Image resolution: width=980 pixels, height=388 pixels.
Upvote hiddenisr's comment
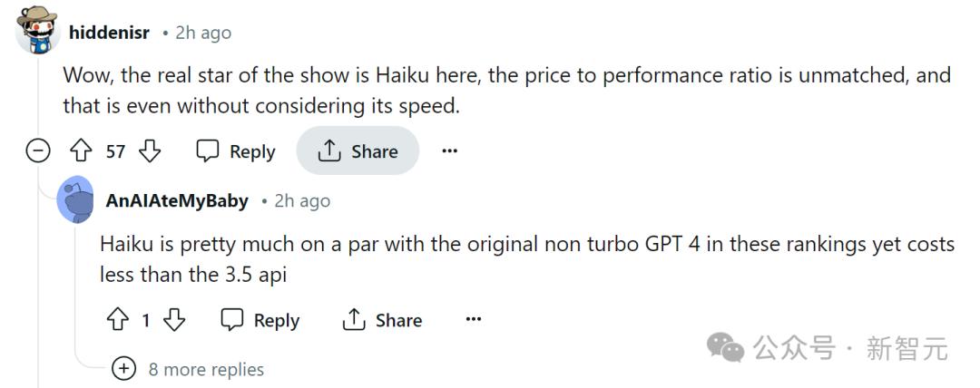(x=82, y=151)
